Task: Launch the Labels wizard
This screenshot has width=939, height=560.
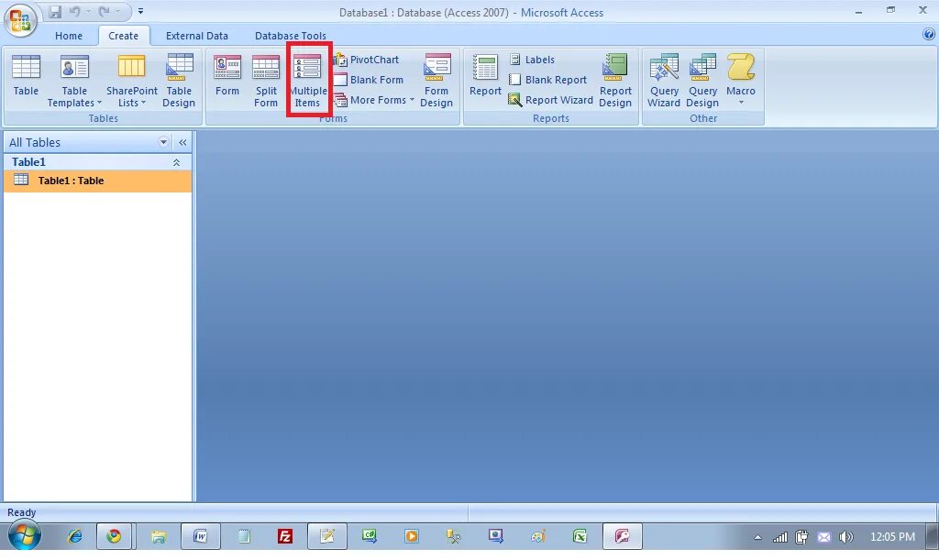Action: pos(532,60)
